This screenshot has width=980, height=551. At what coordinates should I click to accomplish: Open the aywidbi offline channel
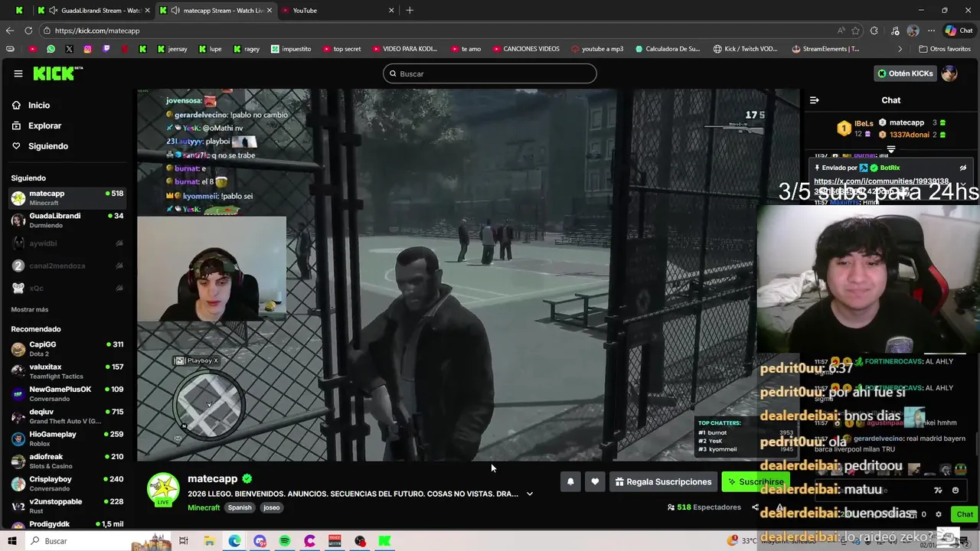tap(67, 243)
